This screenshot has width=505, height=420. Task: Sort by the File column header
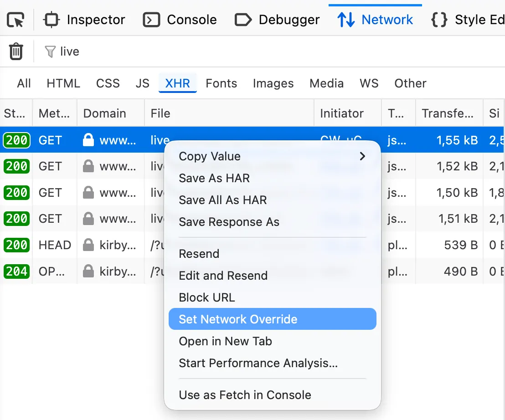[229, 113]
